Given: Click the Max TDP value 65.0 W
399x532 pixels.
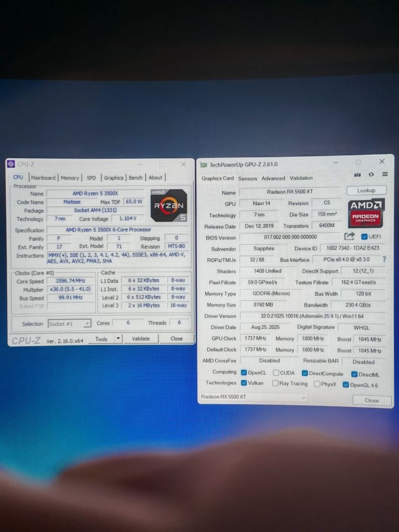Looking at the screenshot, I should tap(134, 202).
